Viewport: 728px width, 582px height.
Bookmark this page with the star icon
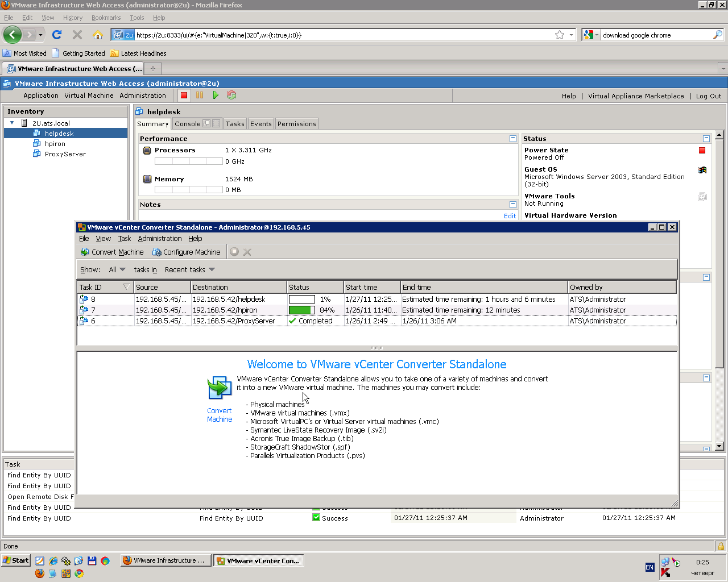(560, 35)
